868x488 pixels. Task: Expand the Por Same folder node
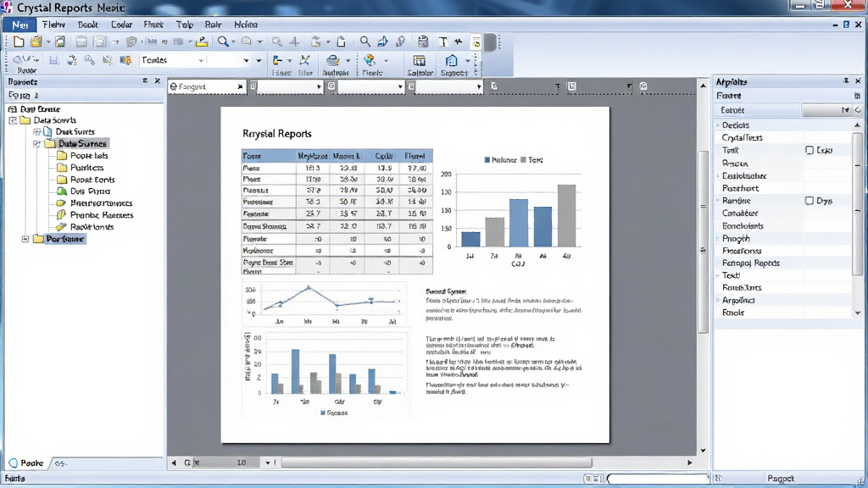pyautogui.click(x=25, y=239)
